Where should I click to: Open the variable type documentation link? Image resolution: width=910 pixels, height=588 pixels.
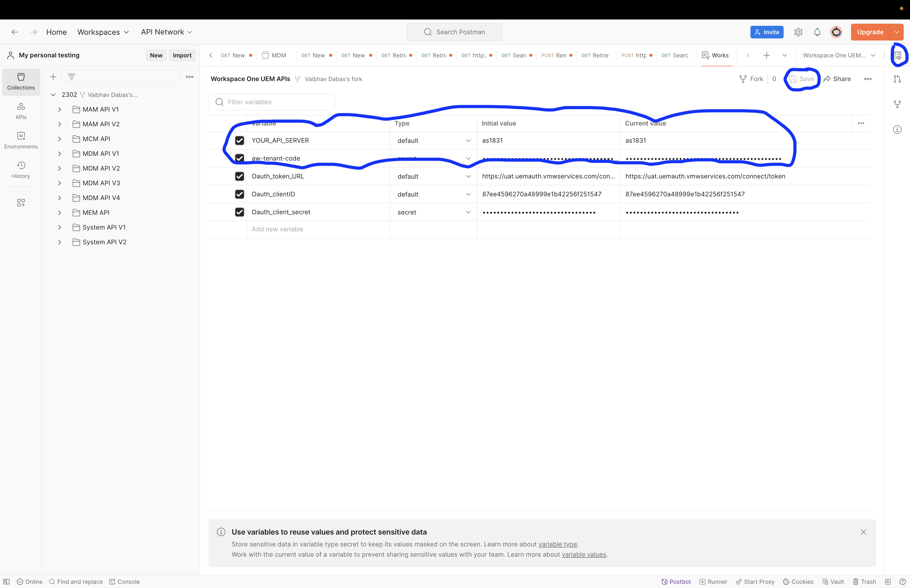coord(557,544)
